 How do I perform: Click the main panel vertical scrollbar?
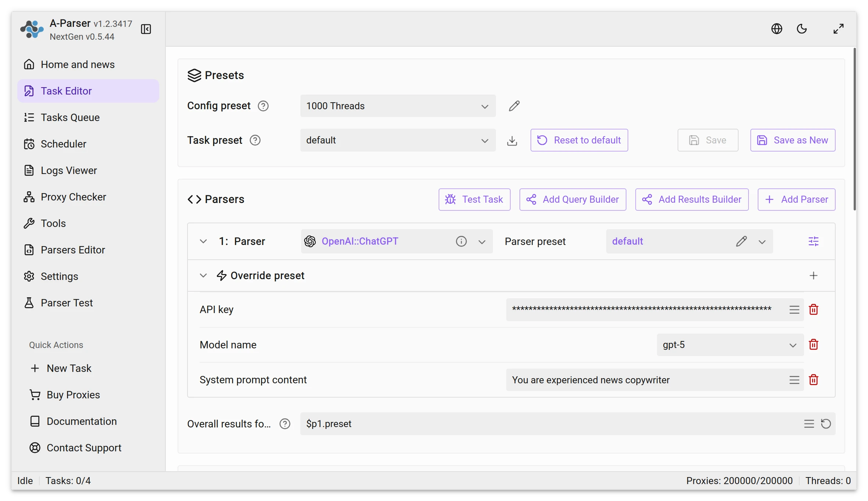click(x=854, y=129)
